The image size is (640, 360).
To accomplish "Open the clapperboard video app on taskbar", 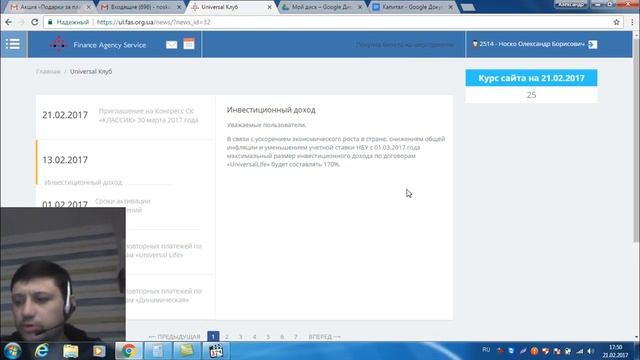I will point(216,351).
